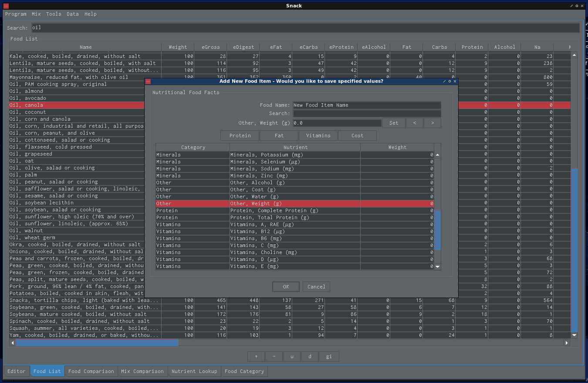Select 'Other, Alcohol (g)' nutrient row
Image resolution: width=588 pixels, height=383 pixels.
click(x=295, y=183)
